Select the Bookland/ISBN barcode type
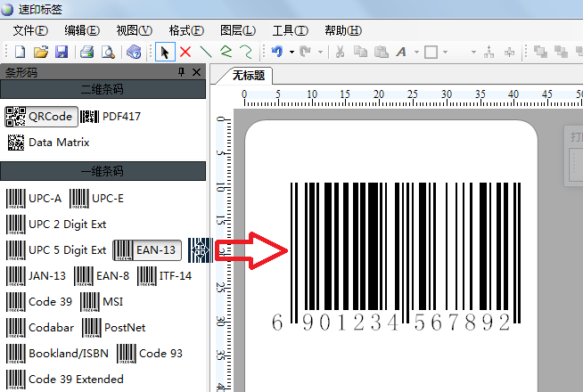 pyautogui.click(x=57, y=353)
